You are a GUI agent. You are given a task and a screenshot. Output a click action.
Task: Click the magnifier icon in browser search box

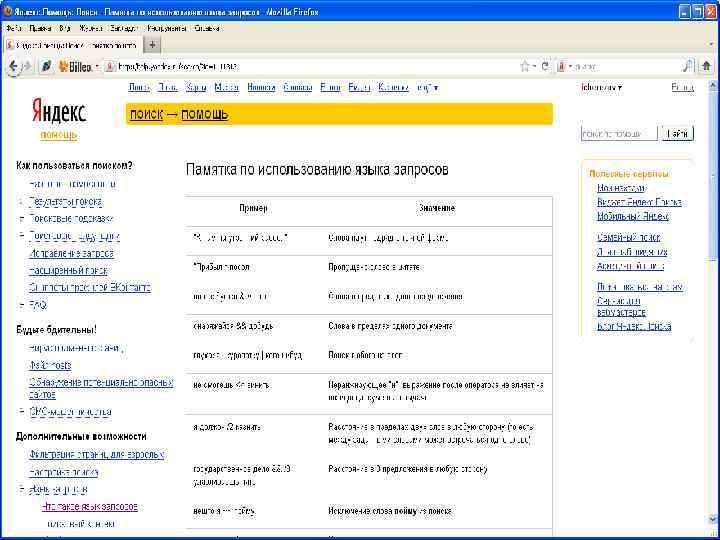pos(687,67)
